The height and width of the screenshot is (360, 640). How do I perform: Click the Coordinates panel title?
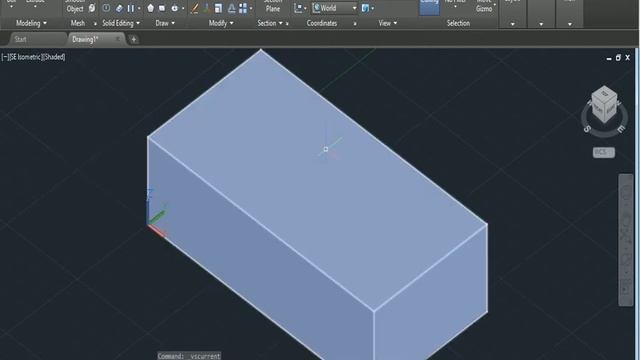coord(322,23)
